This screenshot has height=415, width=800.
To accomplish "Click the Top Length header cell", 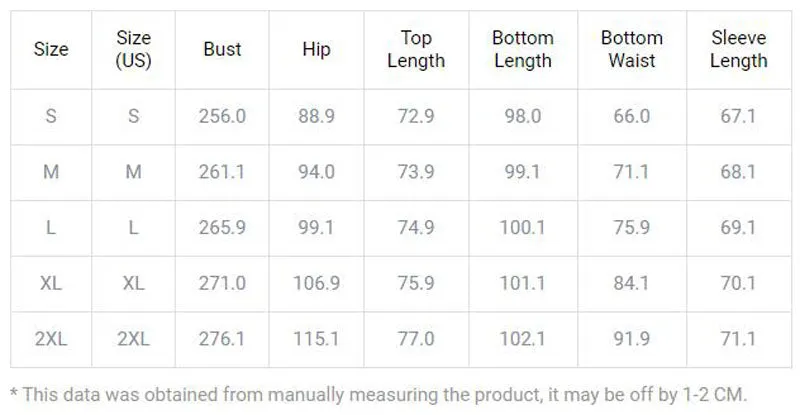I will (x=416, y=50).
